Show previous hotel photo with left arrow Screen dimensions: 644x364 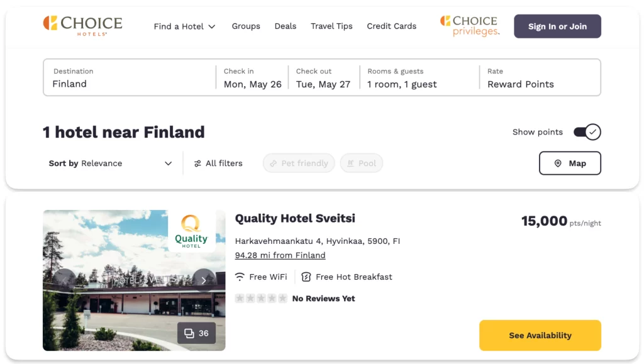pos(65,280)
